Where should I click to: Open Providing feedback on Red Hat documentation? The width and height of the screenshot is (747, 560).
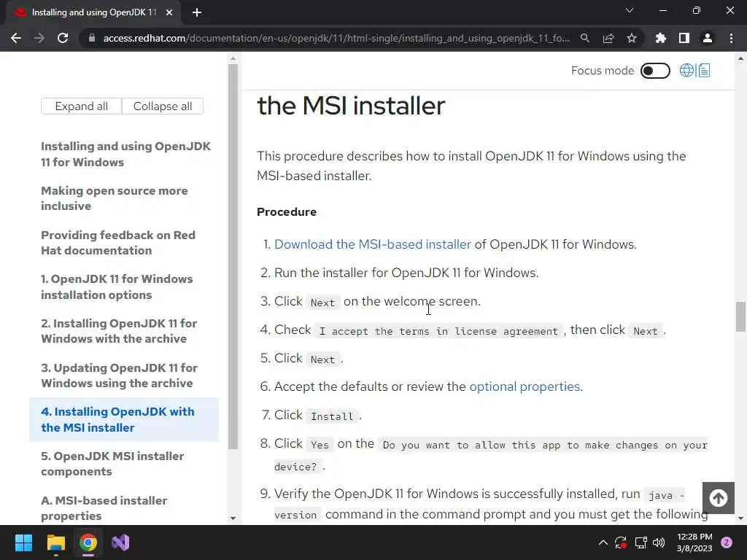[118, 242]
